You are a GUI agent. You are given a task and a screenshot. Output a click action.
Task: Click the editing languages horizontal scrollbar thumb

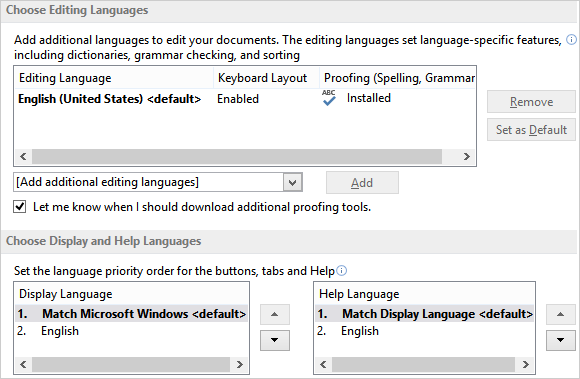coord(237,156)
